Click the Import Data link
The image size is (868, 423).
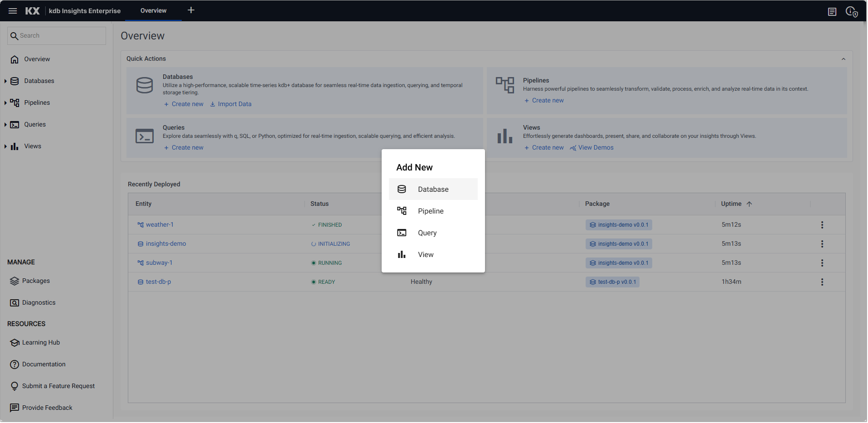[234, 104]
